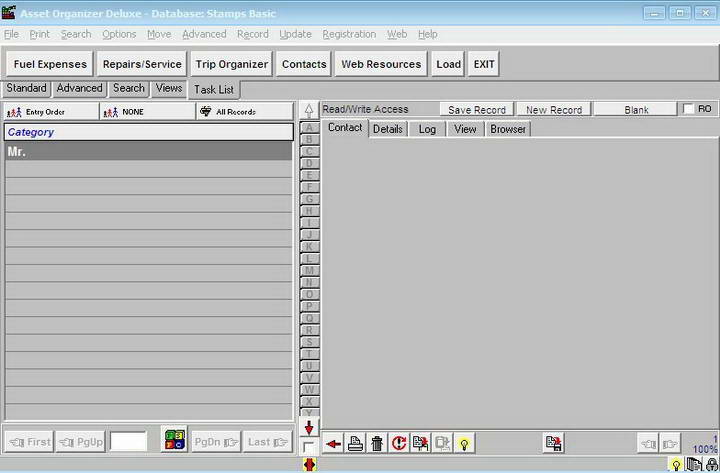The width and height of the screenshot is (720, 473).
Task: Click the Blank button
Action: (x=636, y=110)
